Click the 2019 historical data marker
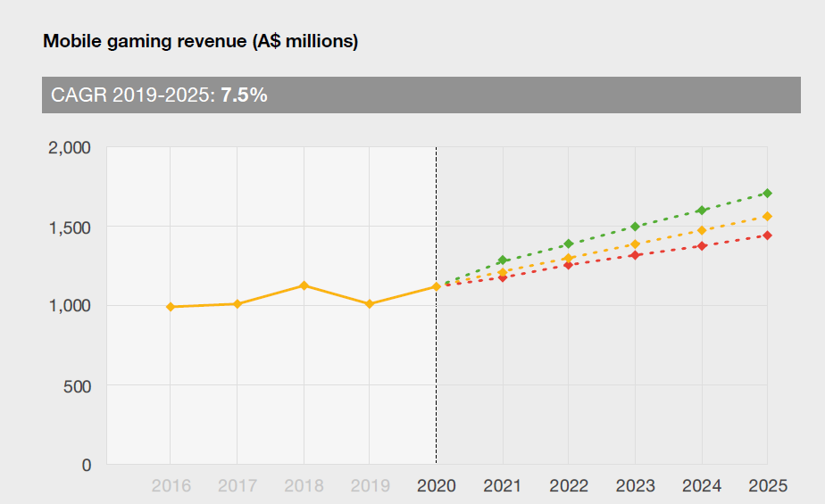This screenshot has height=504, width=825. coord(370,304)
